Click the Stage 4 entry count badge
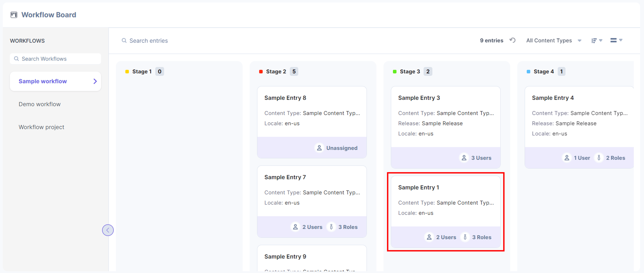The height and width of the screenshot is (273, 644). pyautogui.click(x=561, y=72)
